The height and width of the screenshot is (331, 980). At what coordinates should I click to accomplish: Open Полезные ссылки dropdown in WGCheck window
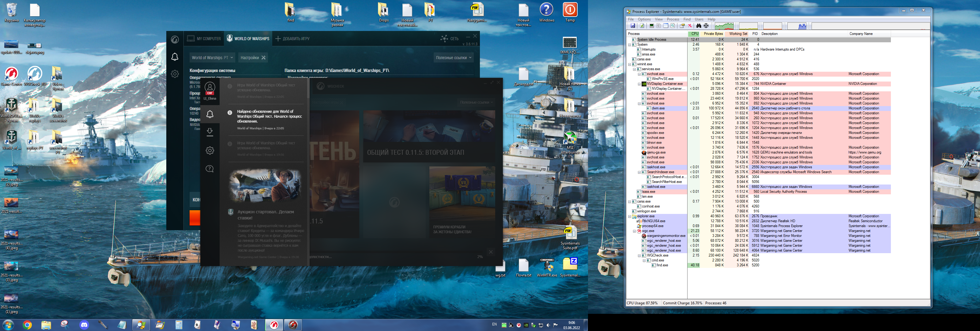coord(453,58)
